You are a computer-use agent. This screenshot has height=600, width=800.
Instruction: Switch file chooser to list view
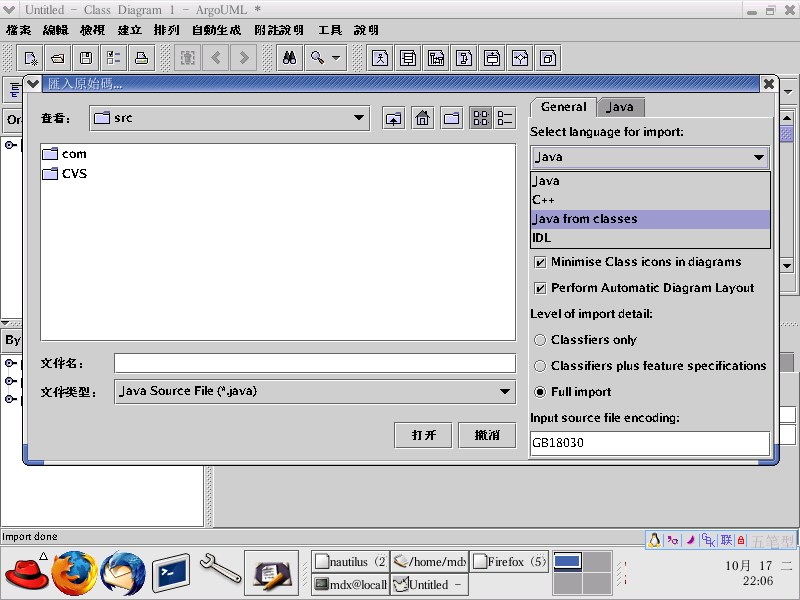point(480,118)
